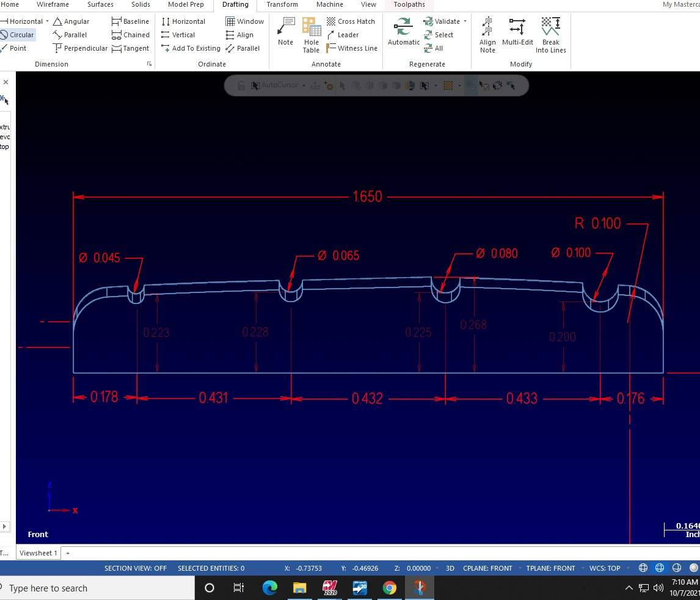Select Ordinate Horizontal tool

point(183,21)
